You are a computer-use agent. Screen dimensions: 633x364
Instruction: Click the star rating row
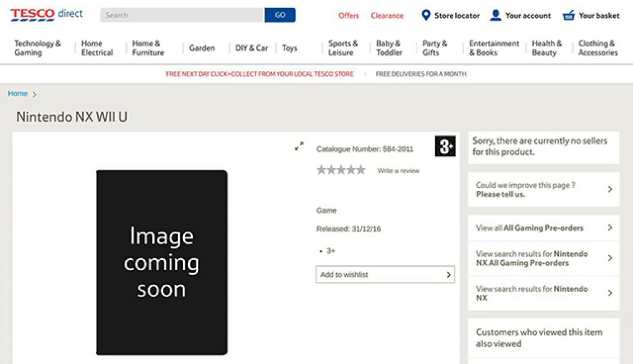point(341,170)
